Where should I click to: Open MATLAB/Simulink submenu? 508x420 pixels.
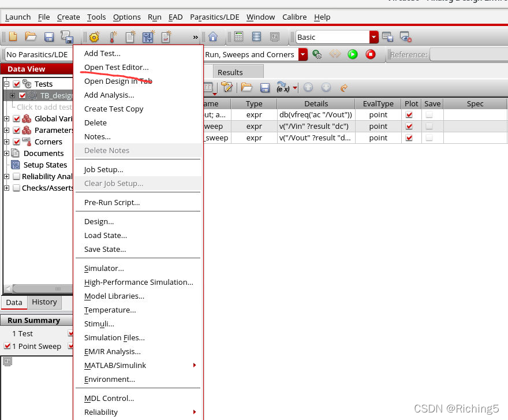(138, 366)
